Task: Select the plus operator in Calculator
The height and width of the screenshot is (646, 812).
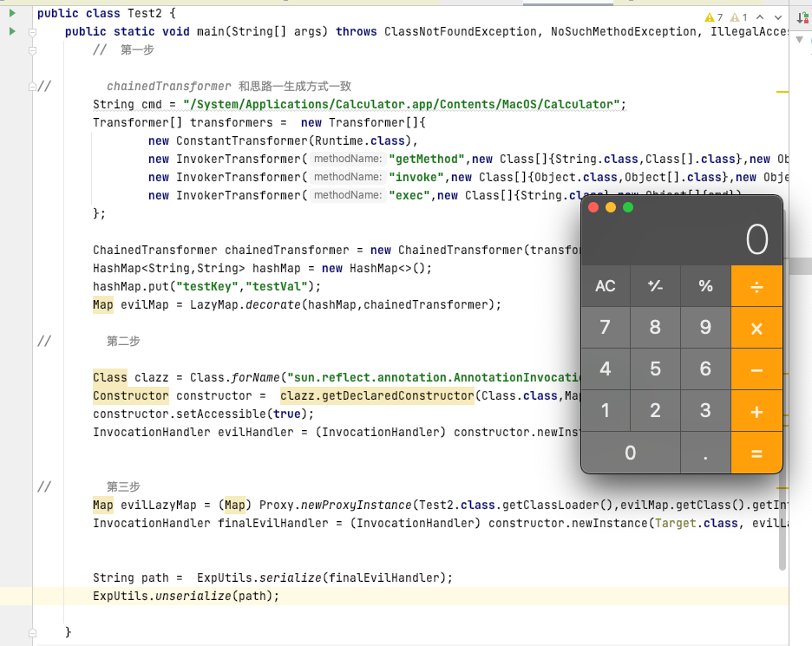Action: coord(756,411)
